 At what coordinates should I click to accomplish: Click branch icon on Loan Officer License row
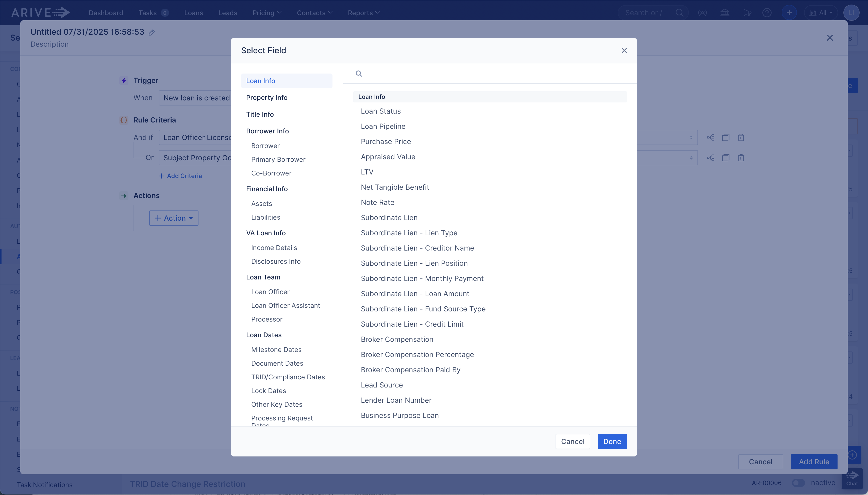(710, 137)
